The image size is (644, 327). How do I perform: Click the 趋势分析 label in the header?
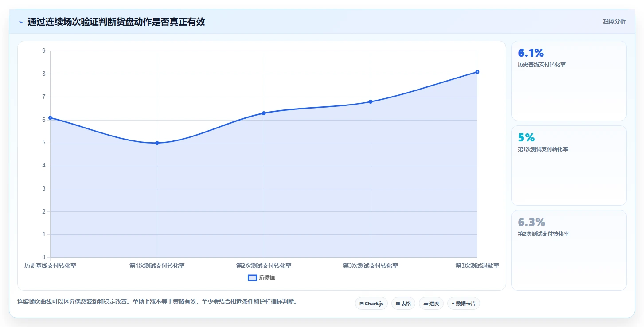(614, 21)
